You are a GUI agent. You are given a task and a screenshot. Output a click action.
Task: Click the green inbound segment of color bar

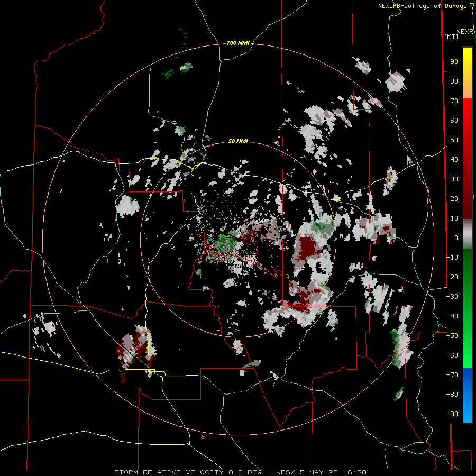point(467,308)
